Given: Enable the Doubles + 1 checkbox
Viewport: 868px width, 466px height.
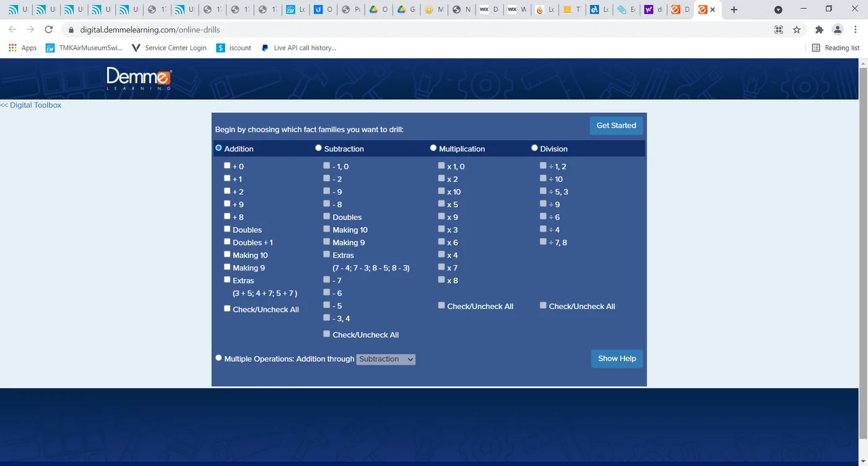Looking at the screenshot, I should (x=227, y=241).
